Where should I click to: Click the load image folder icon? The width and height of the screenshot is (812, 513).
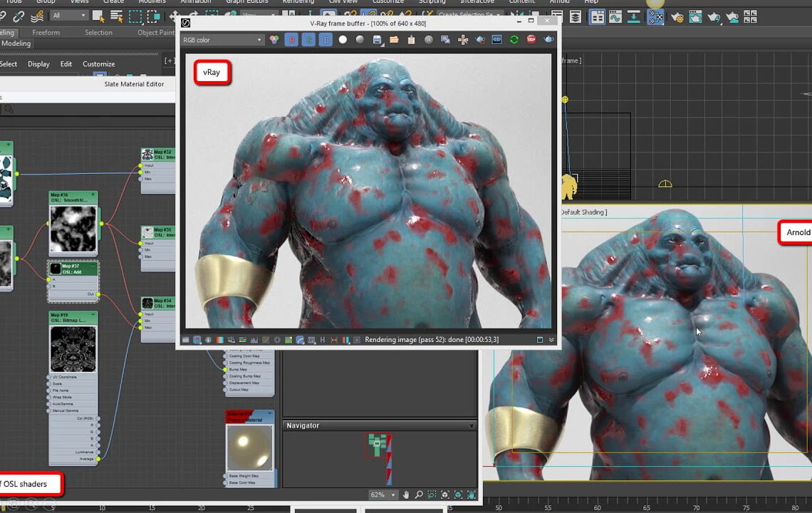(394, 40)
